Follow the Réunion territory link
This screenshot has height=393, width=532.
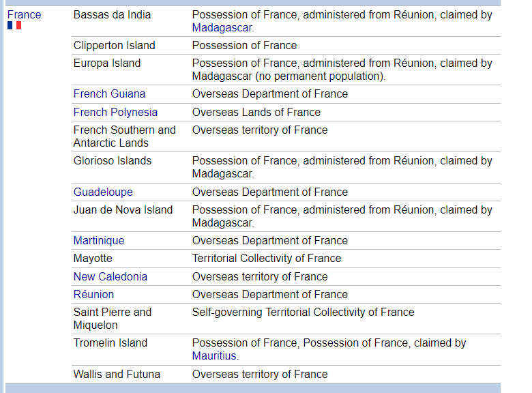pyautogui.click(x=93, y=295)
